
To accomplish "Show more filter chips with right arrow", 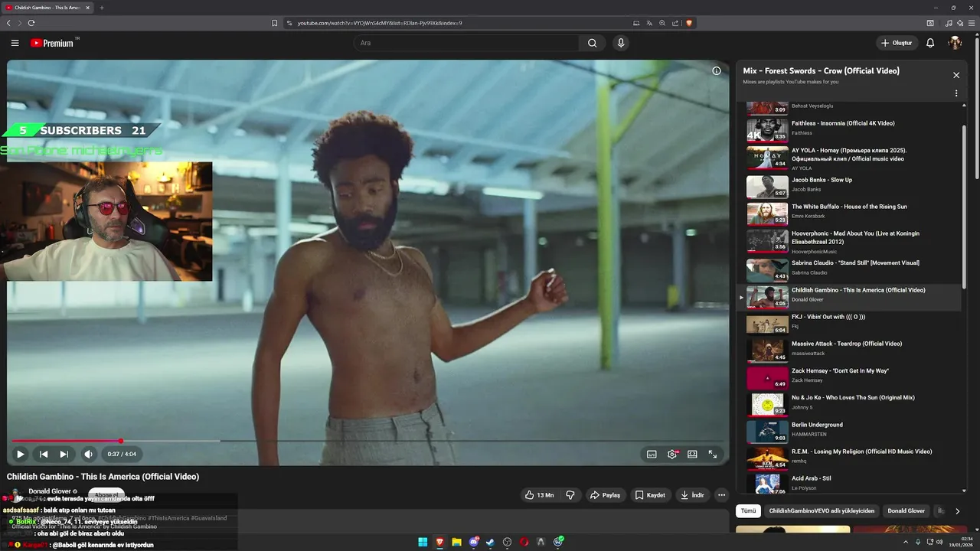I will click(x=957, y=511).
